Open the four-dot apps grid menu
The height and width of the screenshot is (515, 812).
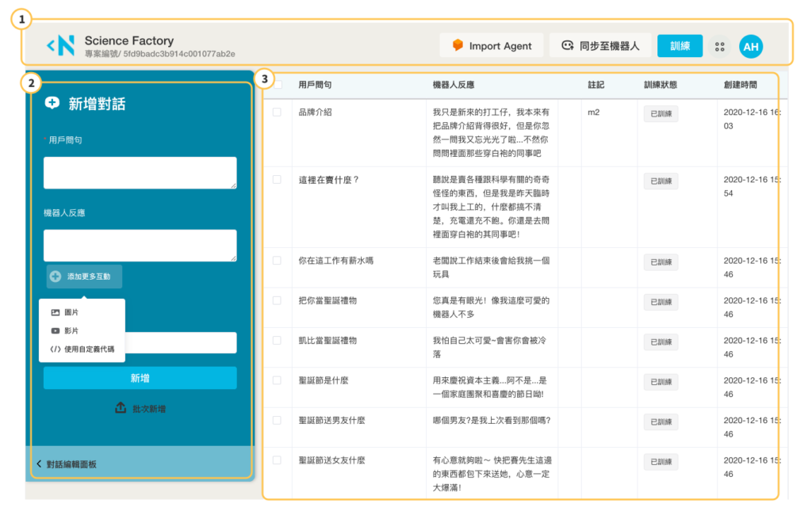pos(720,47)
